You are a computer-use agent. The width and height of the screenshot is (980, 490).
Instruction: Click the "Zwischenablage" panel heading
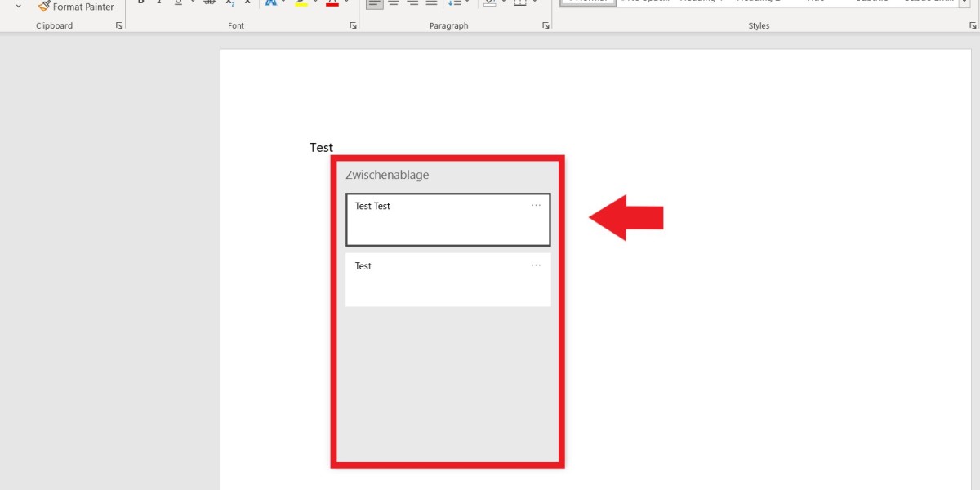[x=387, y=175]
